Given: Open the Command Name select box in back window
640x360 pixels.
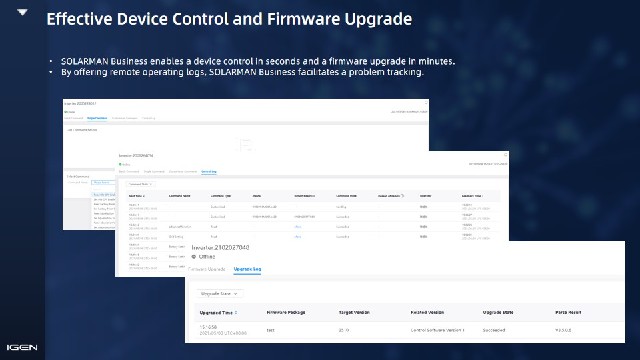Looking at the screenshot, I should 103,182.
